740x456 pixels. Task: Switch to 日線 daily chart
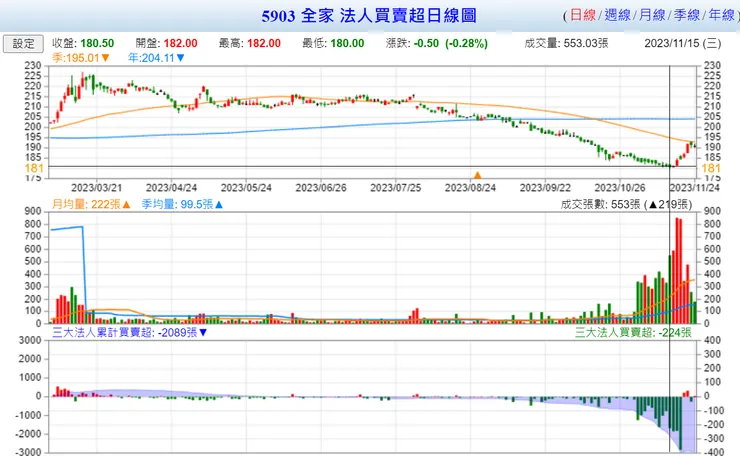point(583,15)
